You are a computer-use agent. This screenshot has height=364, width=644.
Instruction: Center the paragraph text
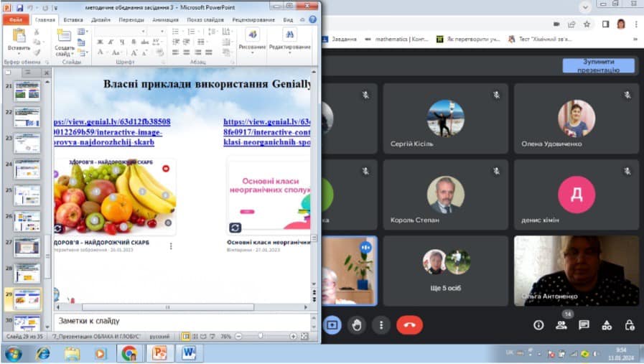pos(187,52)
